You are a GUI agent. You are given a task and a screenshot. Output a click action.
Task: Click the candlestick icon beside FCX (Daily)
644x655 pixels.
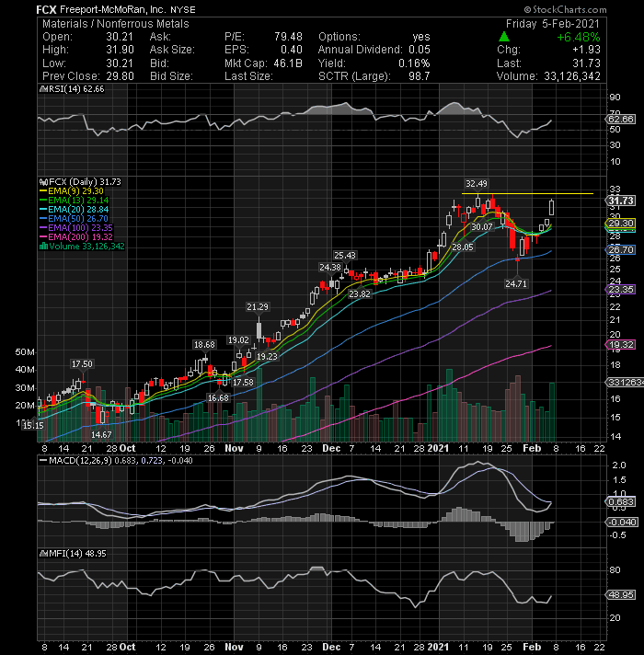pos(43,182)
